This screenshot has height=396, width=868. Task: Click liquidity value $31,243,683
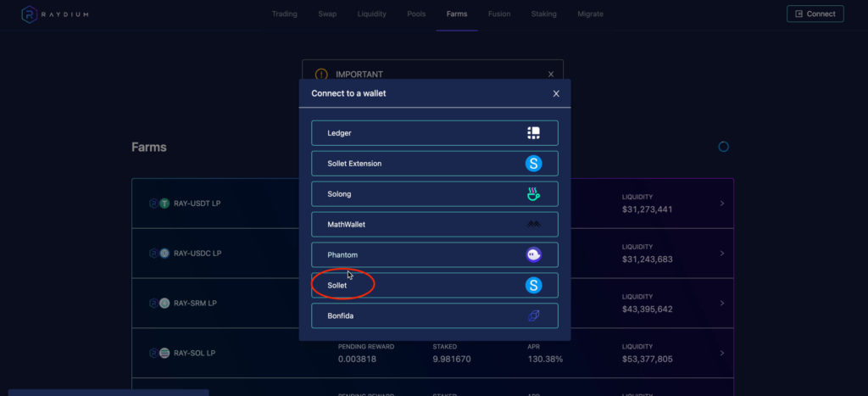click(647, 259)
